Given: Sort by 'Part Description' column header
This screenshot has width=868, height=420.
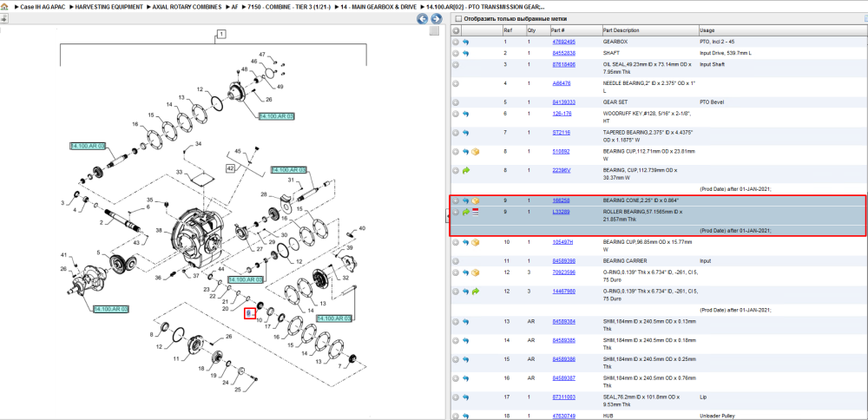Looking at the screenshot, I should pyautogui.click(x=621, y=30).
